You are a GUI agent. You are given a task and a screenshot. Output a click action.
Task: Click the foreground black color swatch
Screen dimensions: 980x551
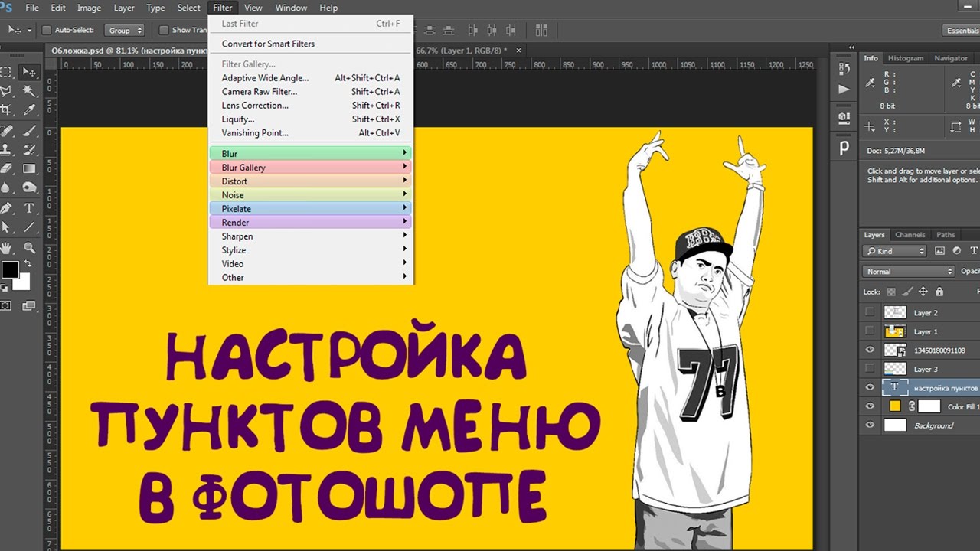(9, 269)
